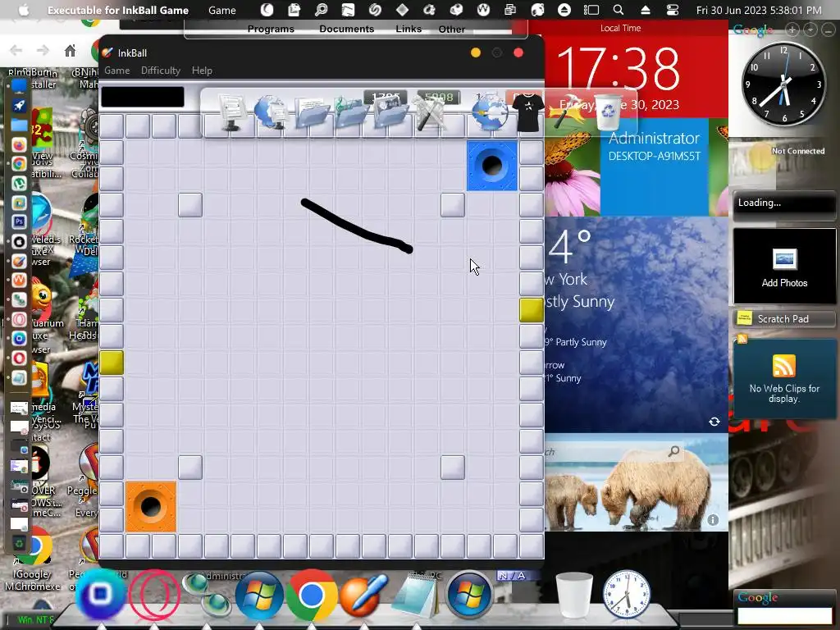Image resolution: width=840 pixels, height=630 pixels.
Task: Open the clock icon in the bottom dock
Action: 626,595
